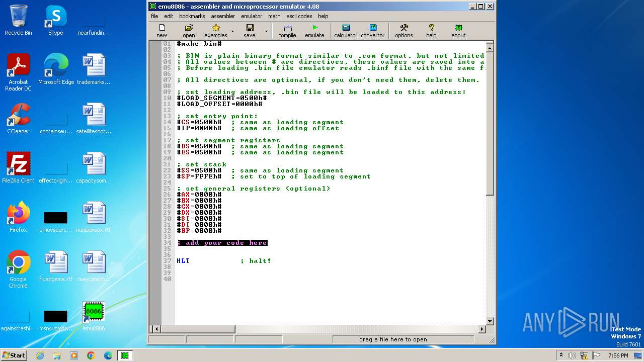The image size is (644, 362).
Task: Click the horizontal scrollbar thumb in editor
Action: click(198, 329)
